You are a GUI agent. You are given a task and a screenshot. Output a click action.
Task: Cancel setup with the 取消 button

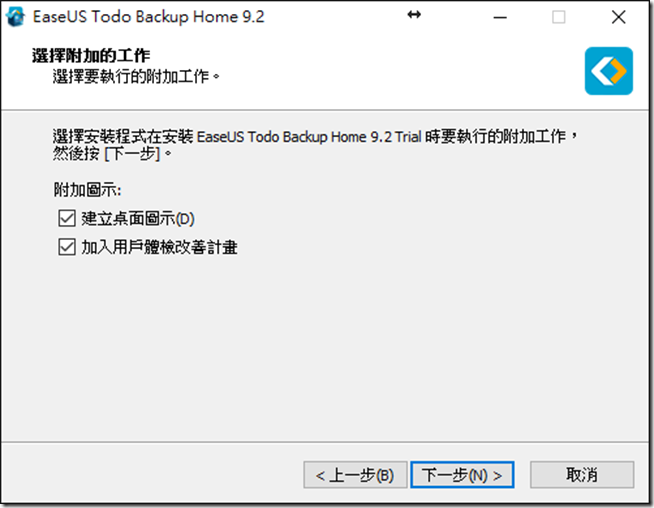582,475
